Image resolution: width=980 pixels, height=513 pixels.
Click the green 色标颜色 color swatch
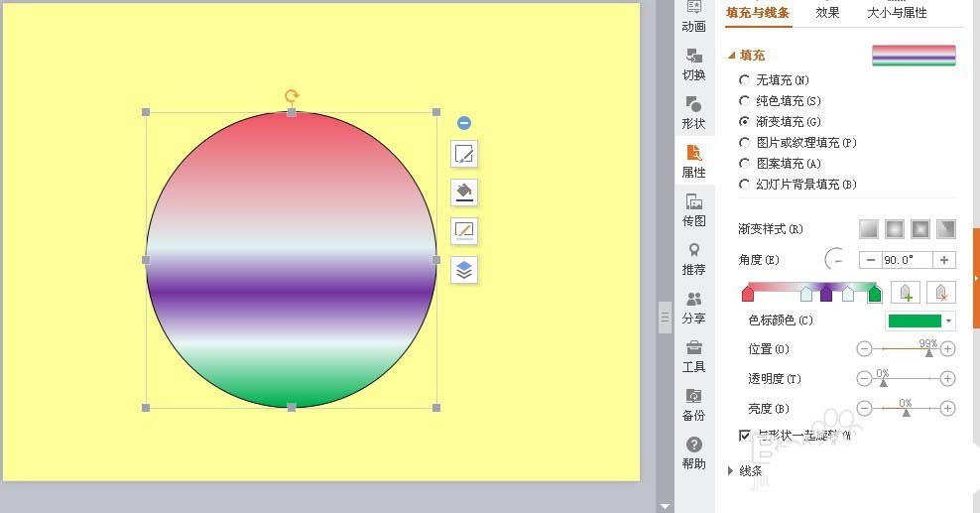pyautogui.click(x=915, y=321)
